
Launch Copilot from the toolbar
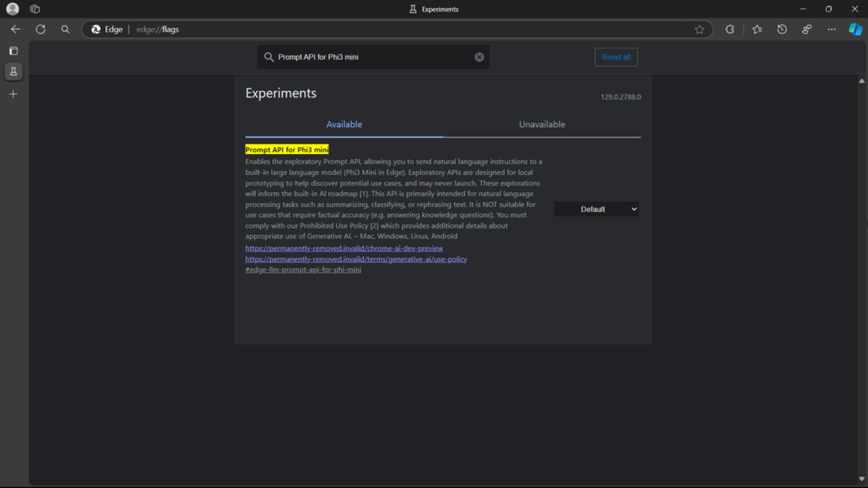(855, 29)
